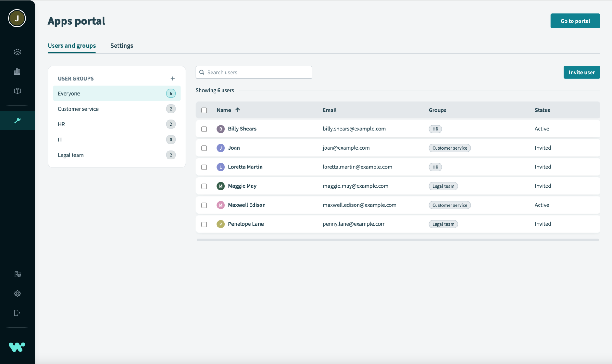Viewport: 612px width, 364px height.
Task: Open the book guides sidebar icon
Action: [x=17, y=91]
